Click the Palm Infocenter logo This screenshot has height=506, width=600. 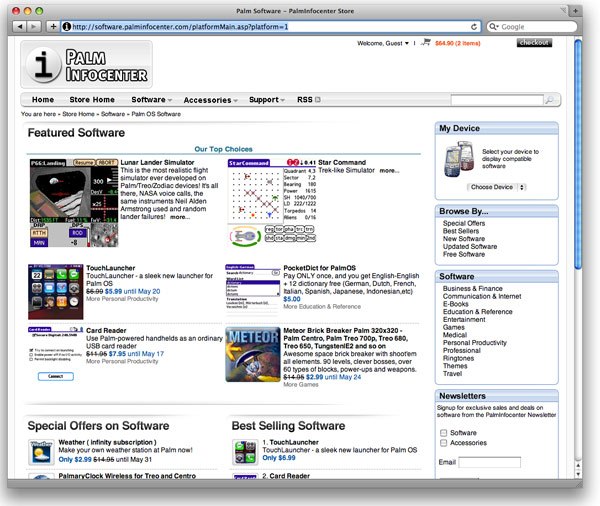pyautogui.click(x=87, y=65)
